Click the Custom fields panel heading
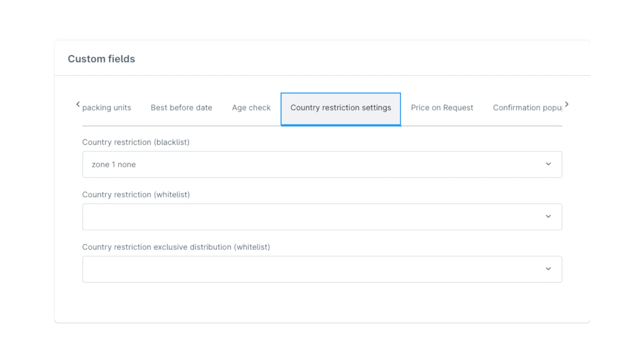Image resolution: width=644 pixels, height=362 pixels. pyautogui.click(x=101, y=59)
